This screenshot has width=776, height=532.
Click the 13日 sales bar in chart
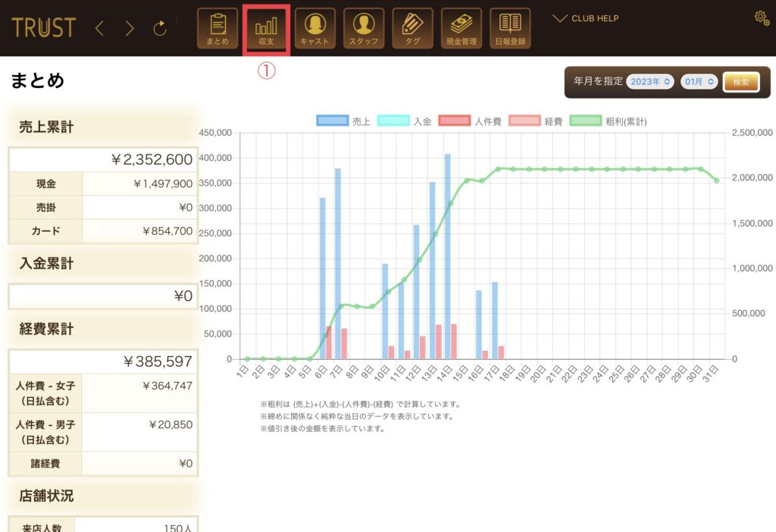tap(432, 271)
